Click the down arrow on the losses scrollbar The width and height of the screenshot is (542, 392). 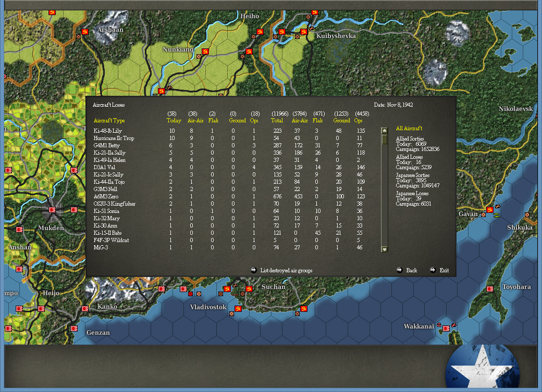coord(384,248)
